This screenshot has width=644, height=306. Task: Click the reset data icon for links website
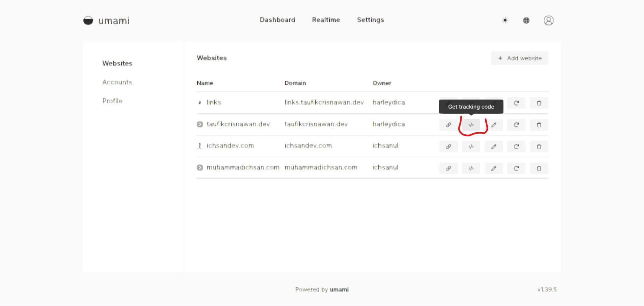coord(516,103)
